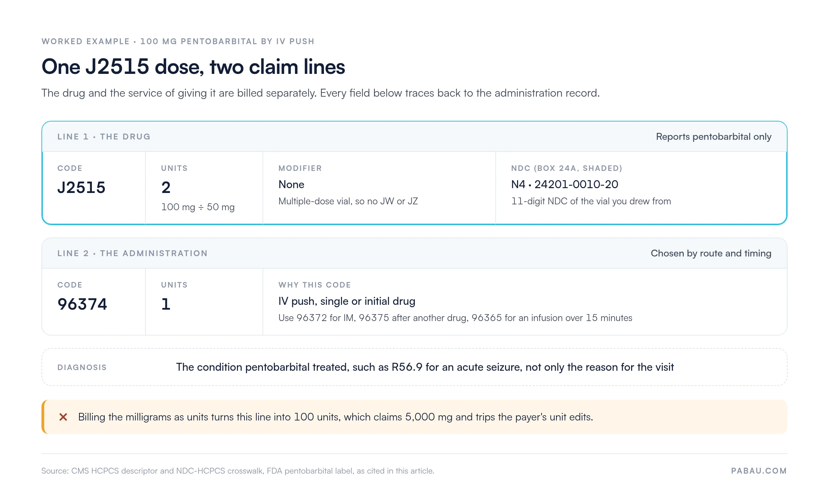Click 'Reports pentobarbital only' text
The image size is (829, 504).
[x=714, y=137]
